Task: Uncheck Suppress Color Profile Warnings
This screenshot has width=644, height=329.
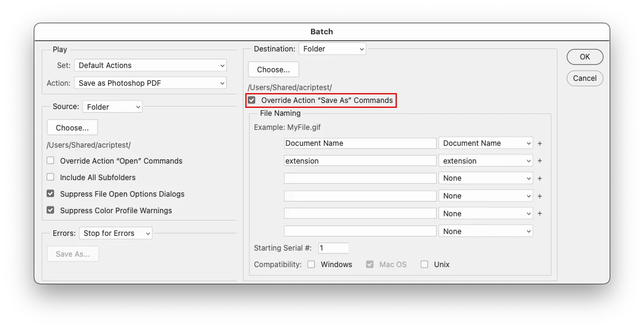Action: point(50,210)
